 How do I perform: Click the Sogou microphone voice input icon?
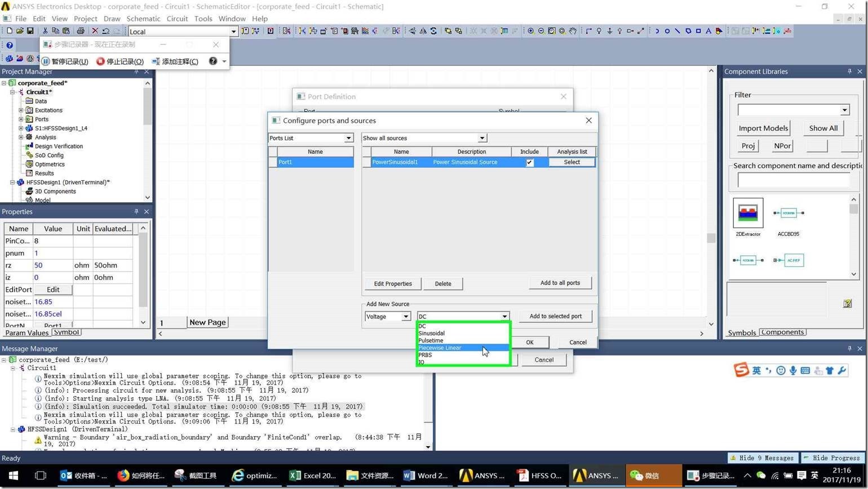[793, 370]
